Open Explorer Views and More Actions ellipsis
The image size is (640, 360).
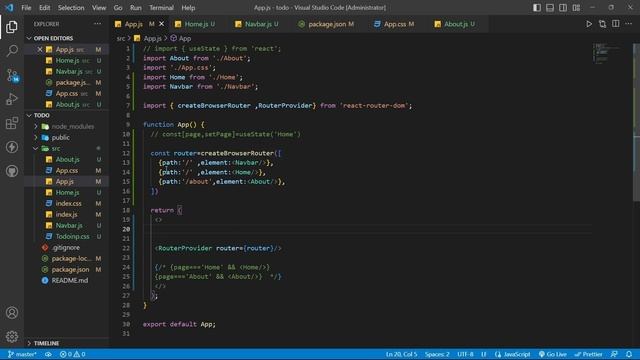pos(97,24)
